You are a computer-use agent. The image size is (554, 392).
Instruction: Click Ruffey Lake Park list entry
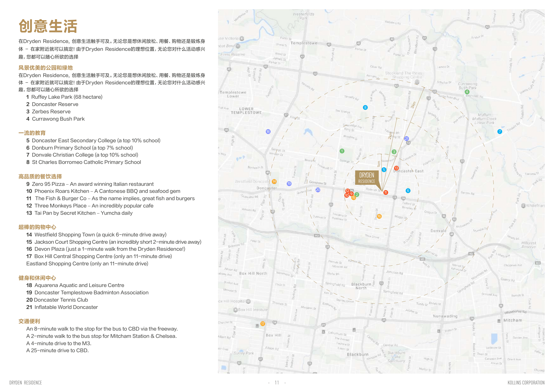pos(64,97)
